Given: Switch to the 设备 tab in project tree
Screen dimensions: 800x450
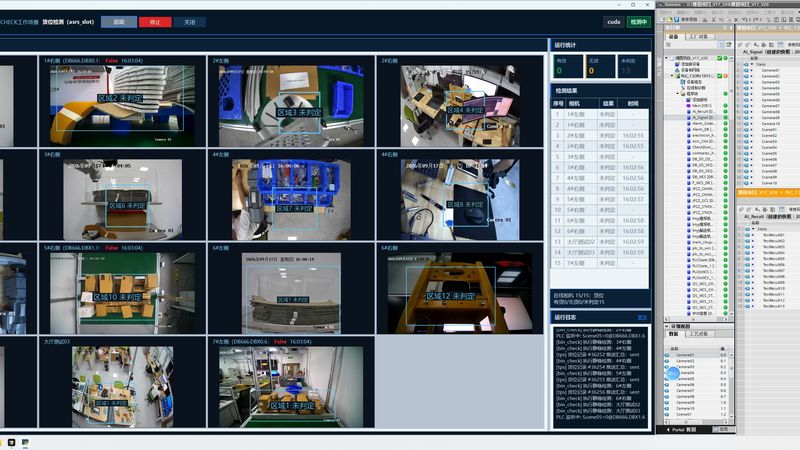Looking at the screenshot, I should (673, 37).
